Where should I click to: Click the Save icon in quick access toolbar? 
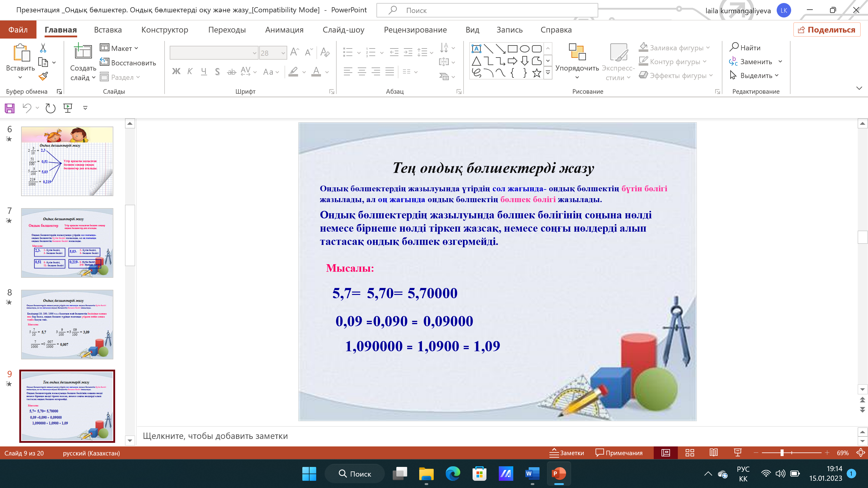click(9, 108)
